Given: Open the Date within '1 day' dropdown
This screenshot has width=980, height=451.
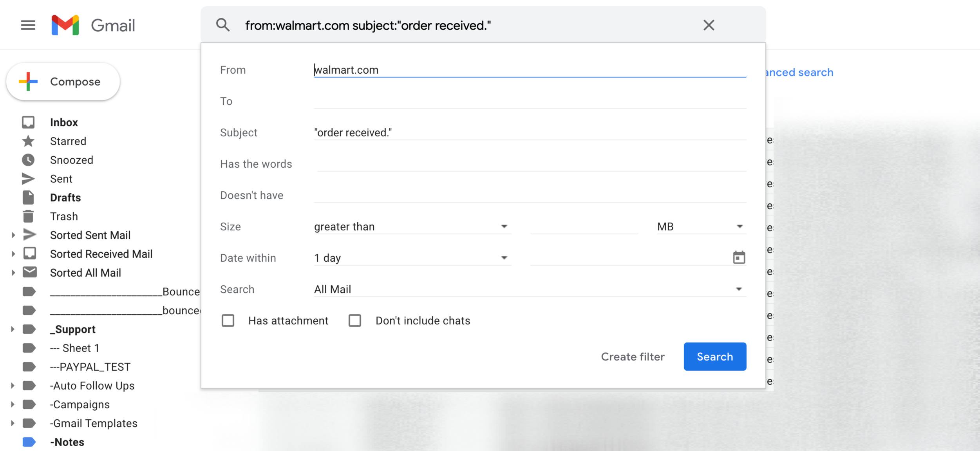Looking at the screenshot, I should tap(412, 258).
